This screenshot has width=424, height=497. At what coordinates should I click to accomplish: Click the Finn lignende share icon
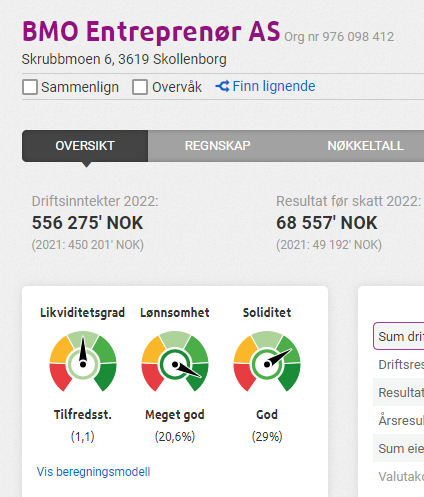click(222, 87)
